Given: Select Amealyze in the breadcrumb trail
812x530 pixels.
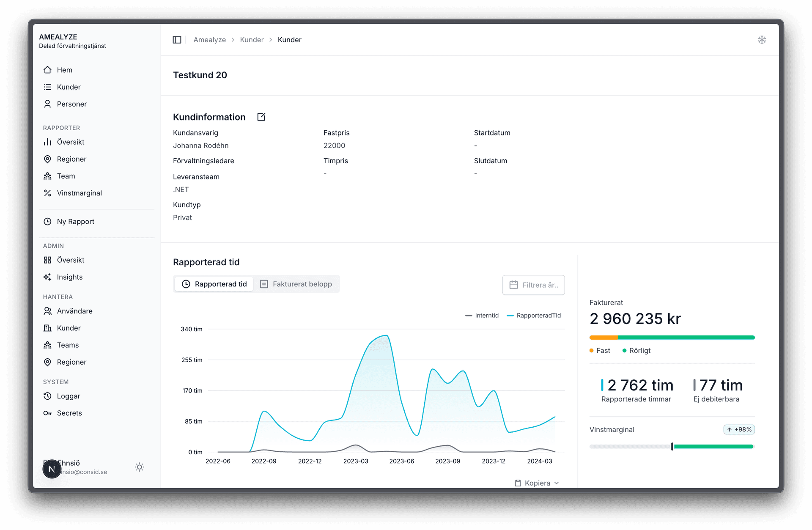Looking at the screenshot, I should coord(209,39).
